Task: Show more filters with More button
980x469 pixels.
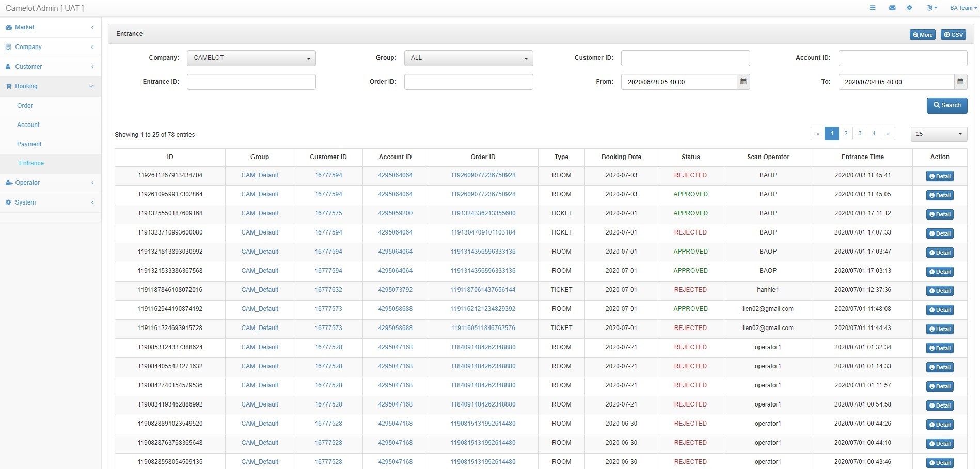Action: tap(922, 35)
